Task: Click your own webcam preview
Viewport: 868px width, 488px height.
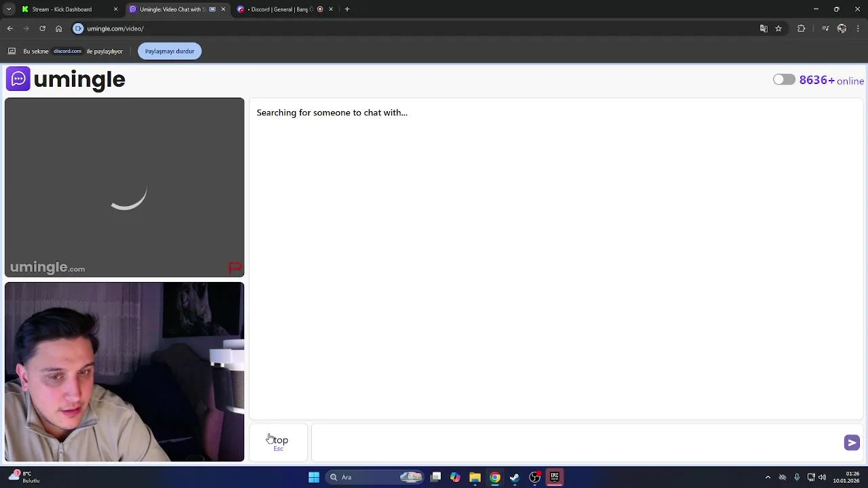Action: click(124, 372)
